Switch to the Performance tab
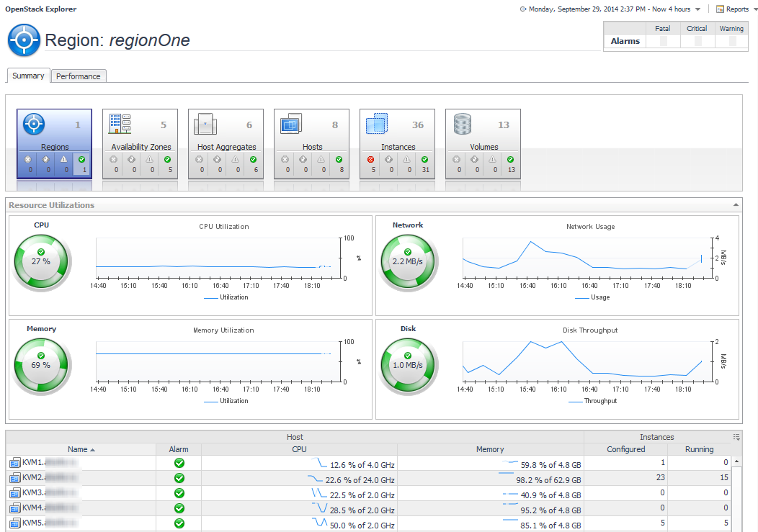This screenshot has height=532, width=758. [x=79, y=76]
